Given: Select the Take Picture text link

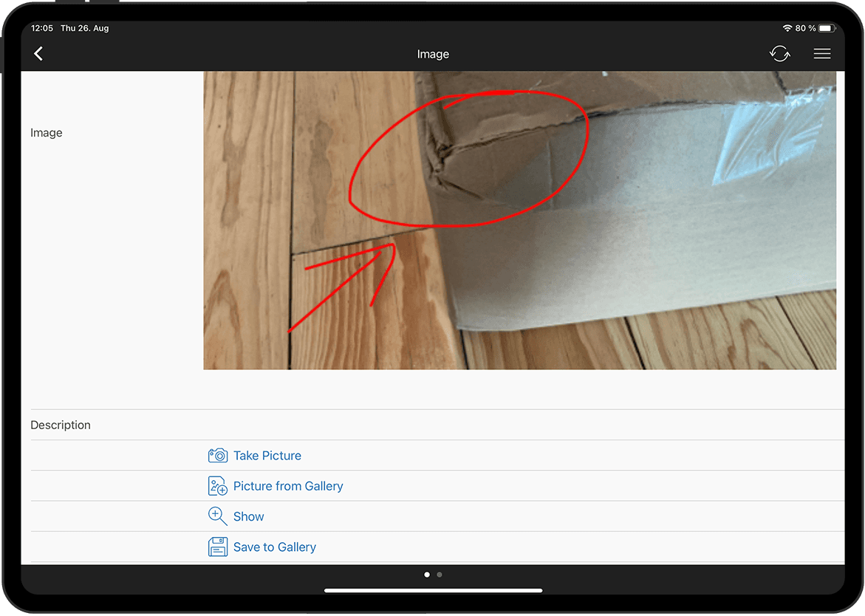Looking at the screenshot, I should [267, 456].
